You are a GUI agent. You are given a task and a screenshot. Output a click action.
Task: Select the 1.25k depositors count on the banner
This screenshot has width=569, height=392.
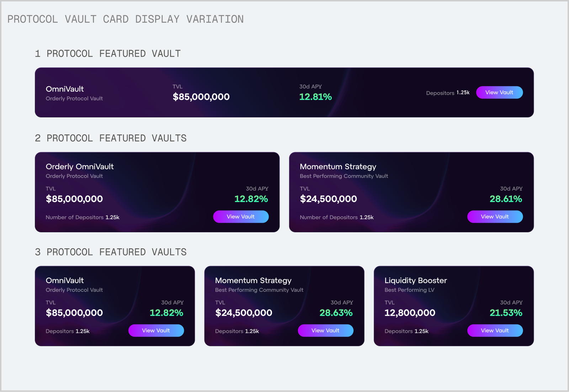tap(463, 92)
